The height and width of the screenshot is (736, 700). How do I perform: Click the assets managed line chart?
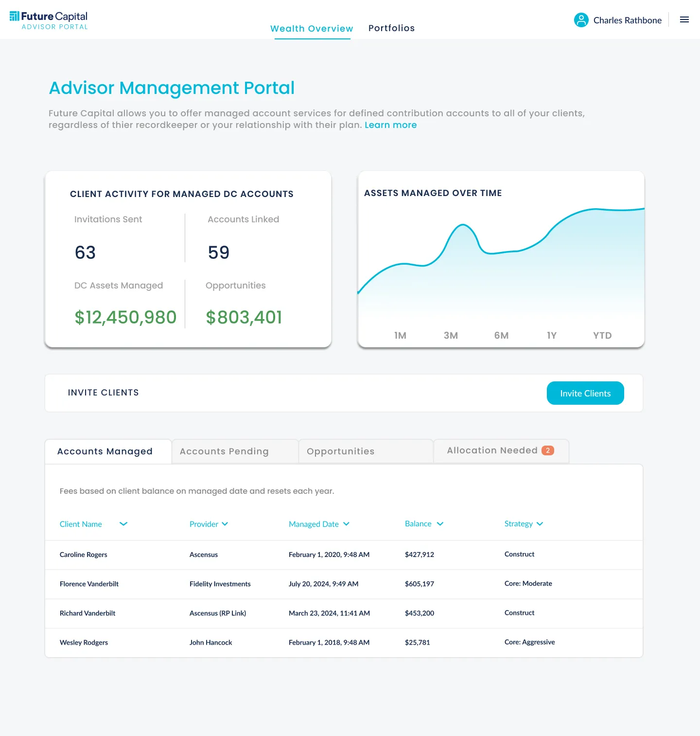(x=501, y=263)
